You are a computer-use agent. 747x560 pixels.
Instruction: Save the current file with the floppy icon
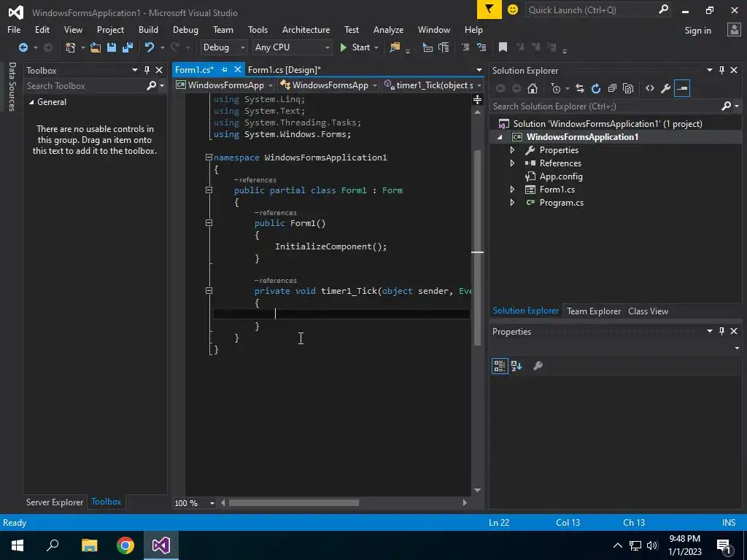112,47
